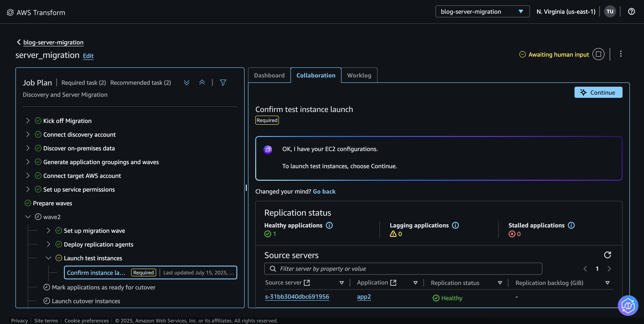Refresh the Source servers table

(608, 255)
